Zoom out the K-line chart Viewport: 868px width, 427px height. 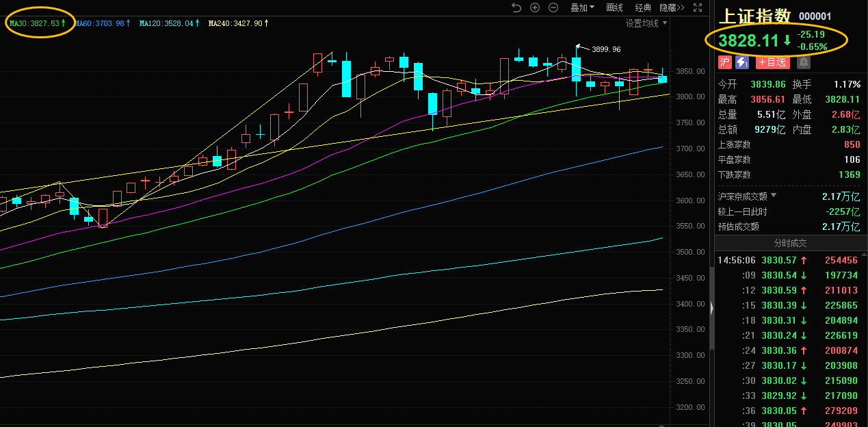(x=553, y=8)
